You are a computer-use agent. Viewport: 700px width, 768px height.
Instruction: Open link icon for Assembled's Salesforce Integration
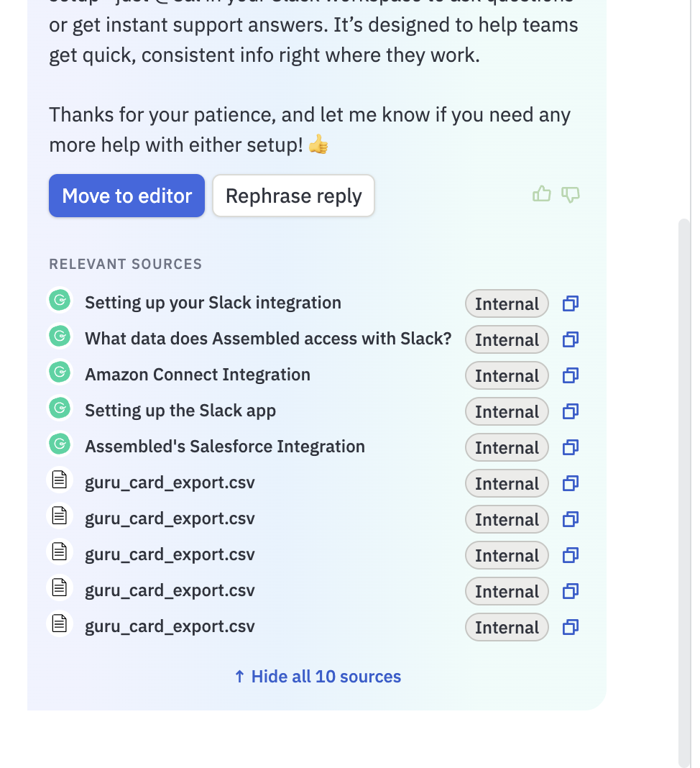[x=571, y=447]
